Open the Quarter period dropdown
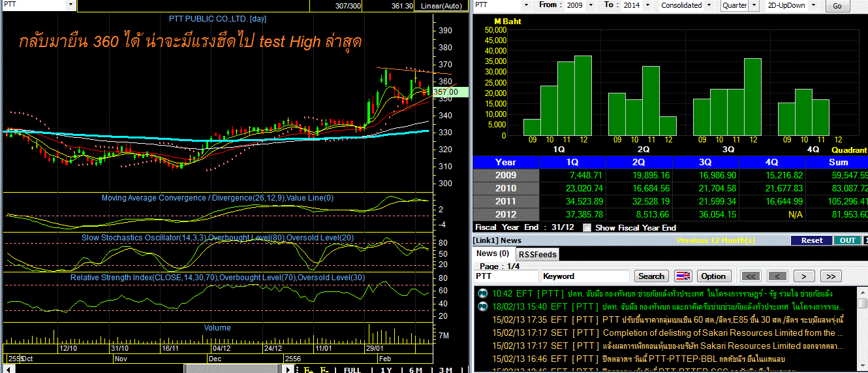This screenshot has height=373, width=868. coord(754,5)
